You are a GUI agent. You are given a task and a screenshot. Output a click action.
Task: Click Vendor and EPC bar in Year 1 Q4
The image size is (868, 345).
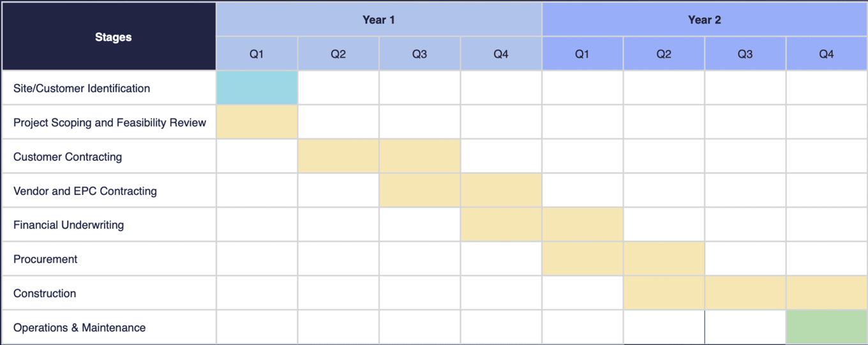point(501,190)
